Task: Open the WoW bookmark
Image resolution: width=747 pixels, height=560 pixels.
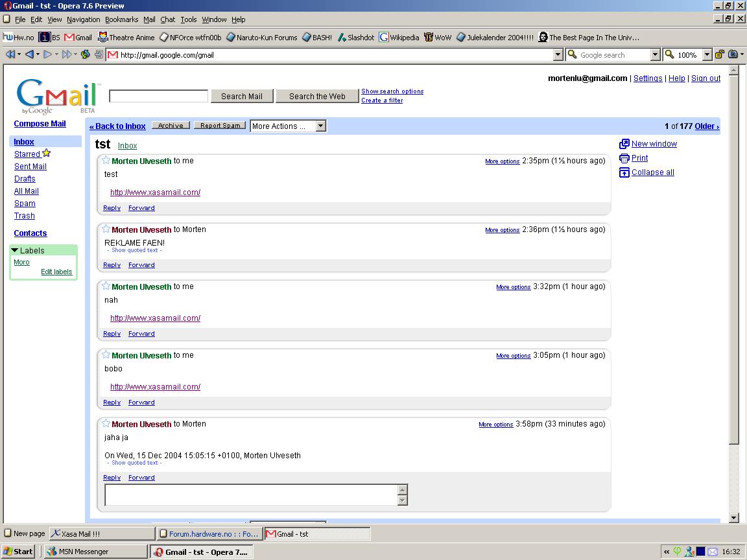Action: tap(438, 37)
